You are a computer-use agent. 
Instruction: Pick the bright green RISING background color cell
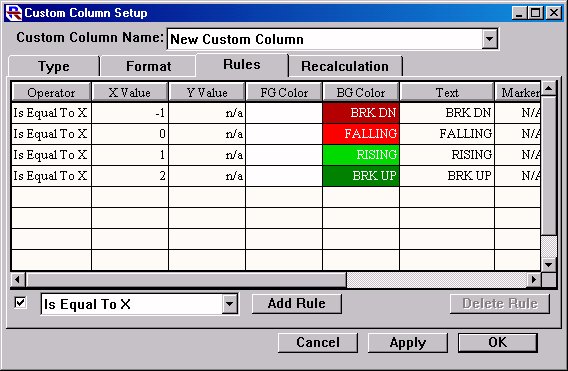(x=361, y=155)
